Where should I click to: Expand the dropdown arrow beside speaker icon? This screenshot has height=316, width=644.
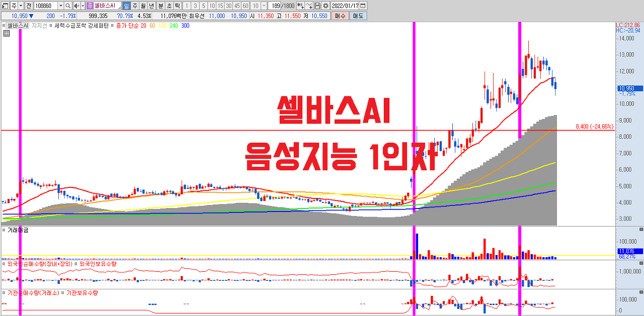83,6
